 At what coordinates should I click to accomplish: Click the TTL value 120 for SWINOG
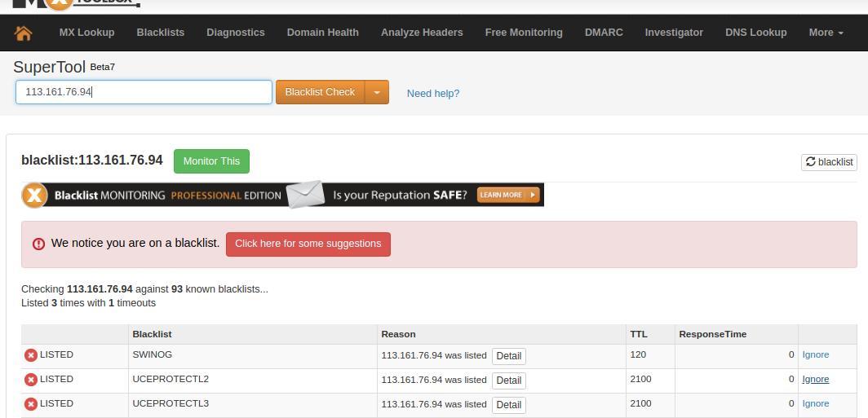tap(638, 354)
